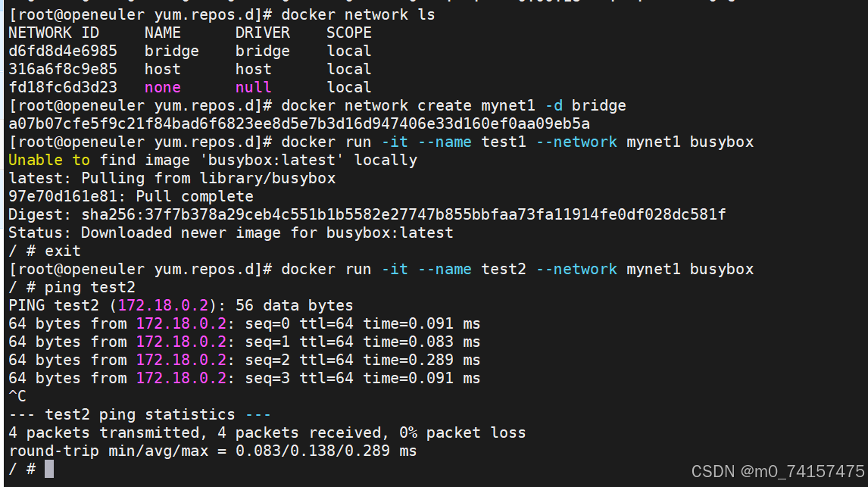Click 'test1' in the docker run command

point(504,142)
